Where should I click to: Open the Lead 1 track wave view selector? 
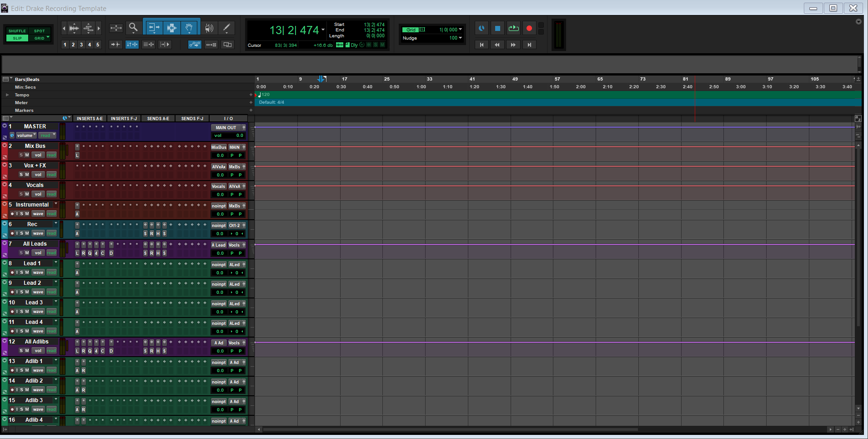coord(38,272)
